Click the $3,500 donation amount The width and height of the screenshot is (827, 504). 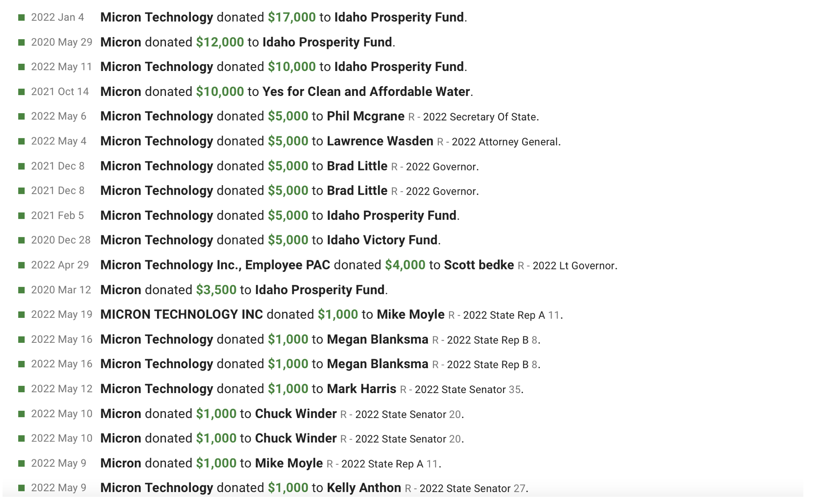(216, 290)
